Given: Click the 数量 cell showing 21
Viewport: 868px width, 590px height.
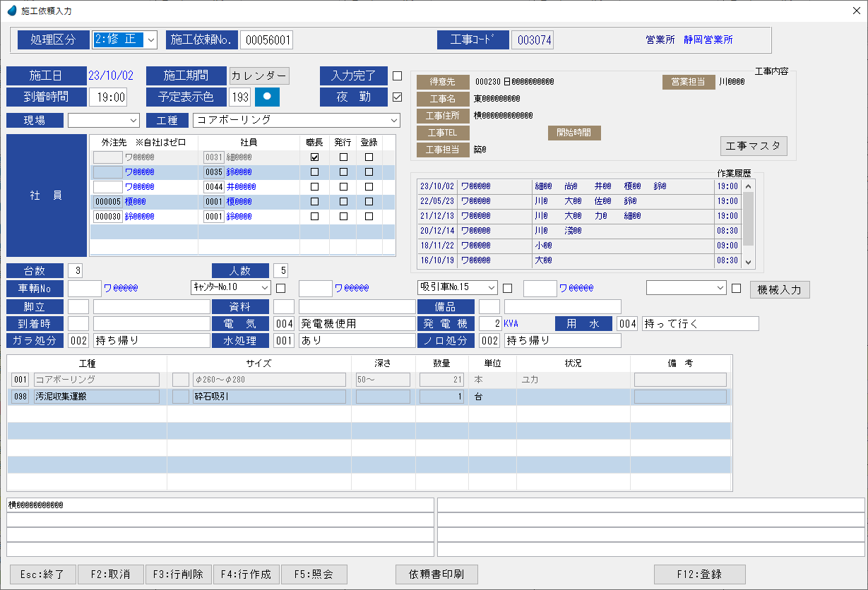Looking at the screenshot, I should (441, 380).
